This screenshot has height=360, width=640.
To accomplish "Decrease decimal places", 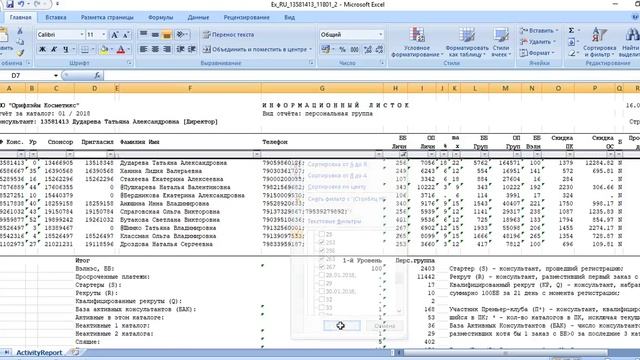I will (380, 49).
